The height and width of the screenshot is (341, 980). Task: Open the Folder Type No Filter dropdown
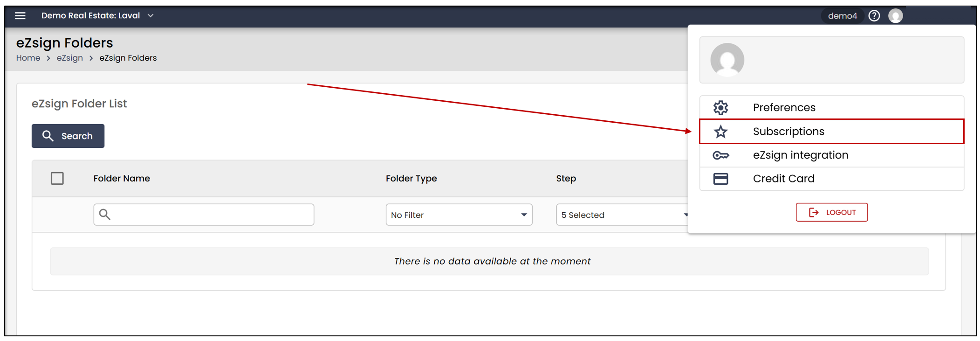tap(459, 215)
